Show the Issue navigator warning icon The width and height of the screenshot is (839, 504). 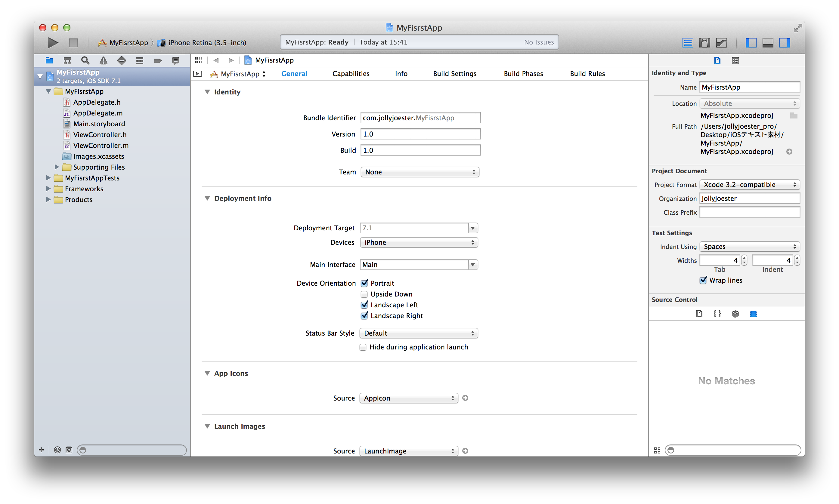103,60
